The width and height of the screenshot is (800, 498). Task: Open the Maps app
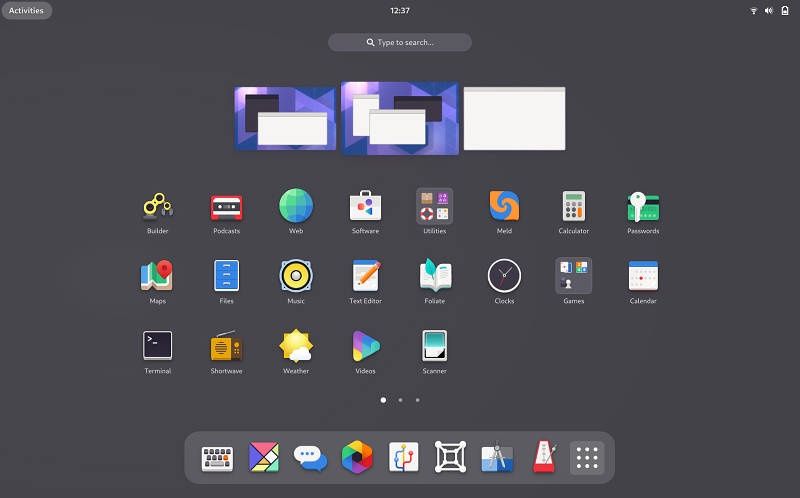pos(157,276)
